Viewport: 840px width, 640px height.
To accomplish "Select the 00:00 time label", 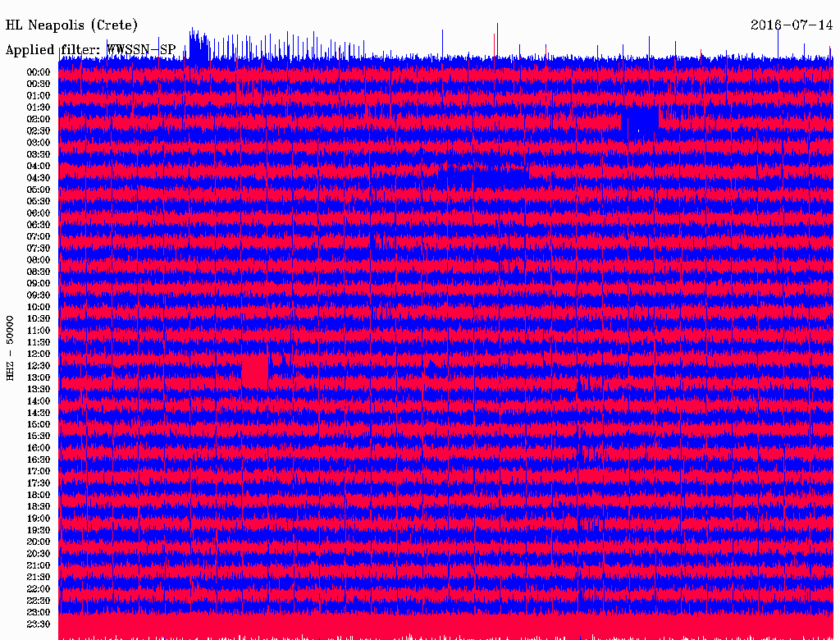I will [x=39, y=72].
